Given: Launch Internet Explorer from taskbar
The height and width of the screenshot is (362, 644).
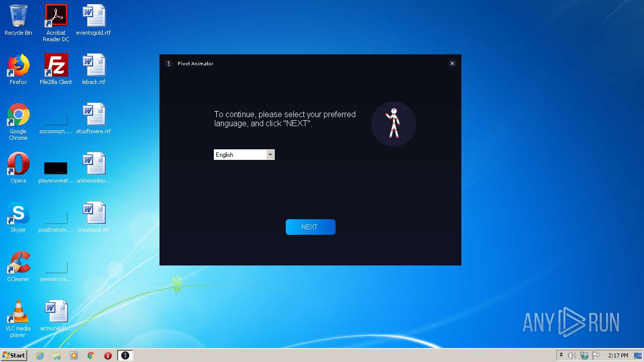Looking at the screenshot, I should (40, 355).
